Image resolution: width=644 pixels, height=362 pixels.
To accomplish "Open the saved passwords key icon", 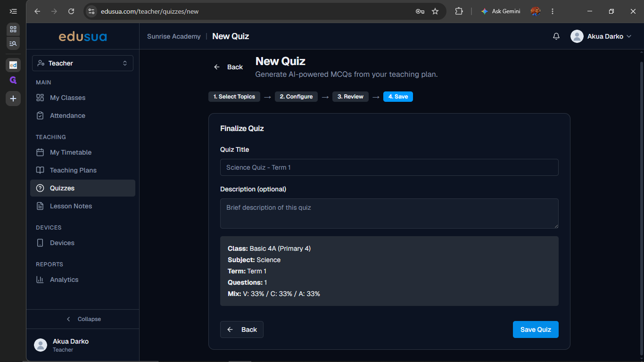I will point(420,11).
